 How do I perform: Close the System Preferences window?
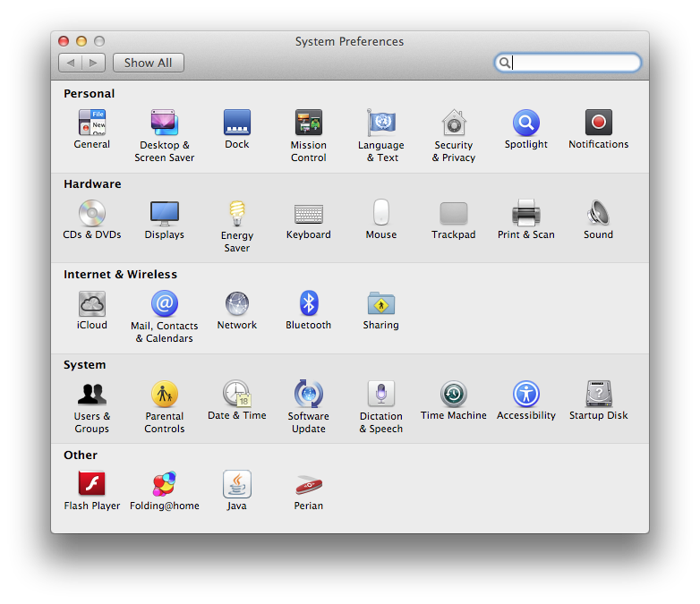coord(64,41)
